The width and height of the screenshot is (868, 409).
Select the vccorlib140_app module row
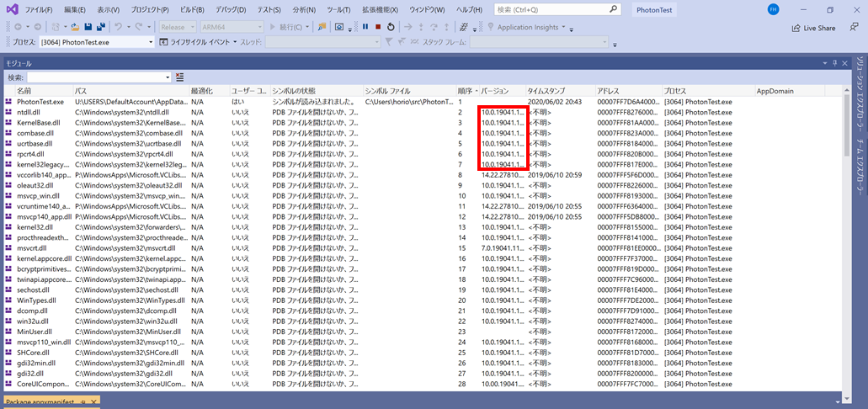[423, 175]
